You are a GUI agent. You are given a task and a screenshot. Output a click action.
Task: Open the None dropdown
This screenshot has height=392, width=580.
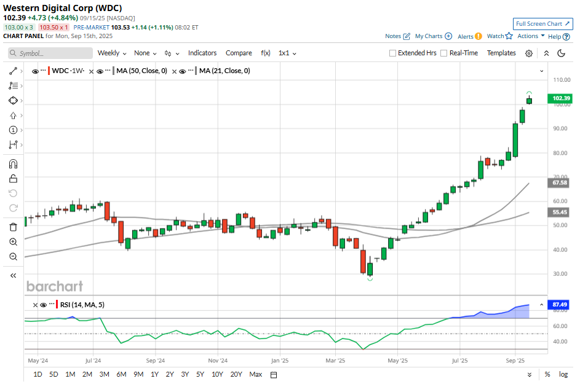coord(145,53)
